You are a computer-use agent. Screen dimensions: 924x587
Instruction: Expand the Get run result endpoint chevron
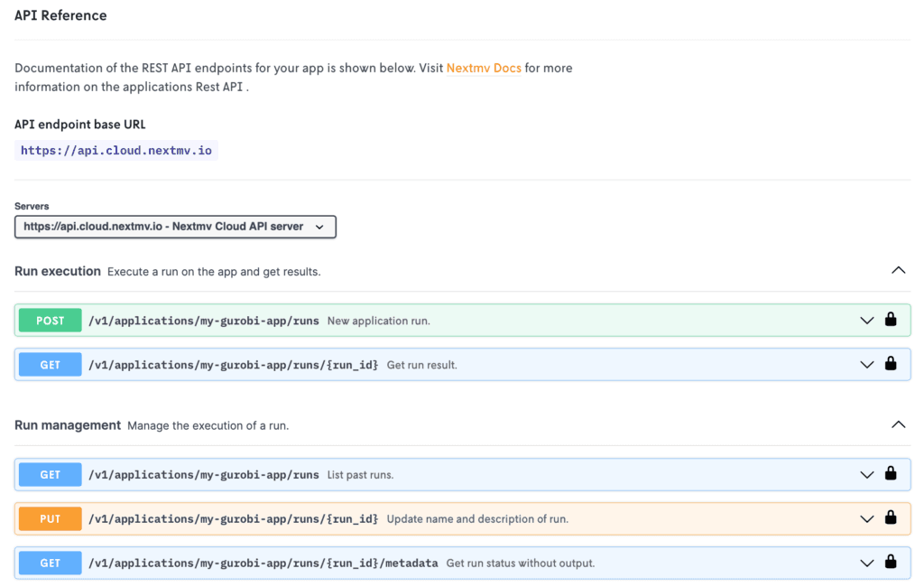coord(866,365)
